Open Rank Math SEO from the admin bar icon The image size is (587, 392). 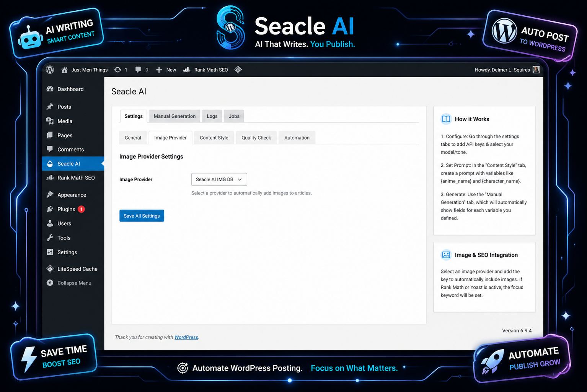[x=186, y=70]
